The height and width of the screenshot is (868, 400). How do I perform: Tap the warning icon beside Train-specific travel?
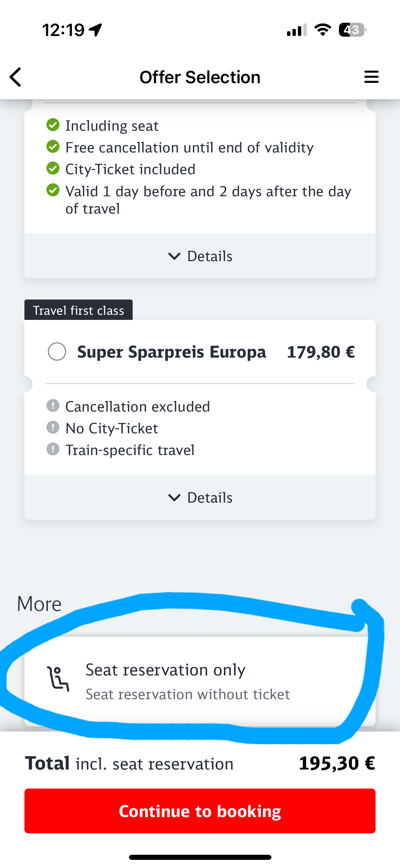pos(53,449)
